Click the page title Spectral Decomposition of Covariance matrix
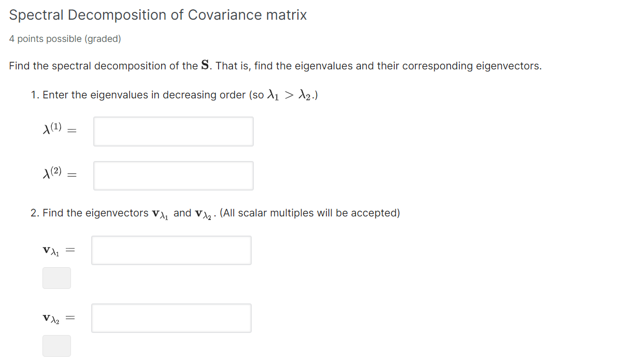The width and height of the screenshot is (620, 364). [x=158, y=14]
